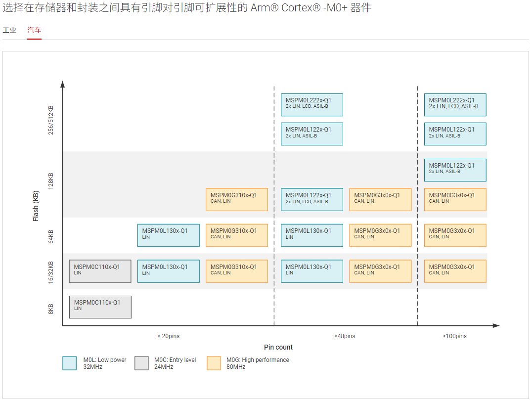Select MSPM0G3x0x-Q1 in 128KB row under ≤100pins

click(455, 199)
